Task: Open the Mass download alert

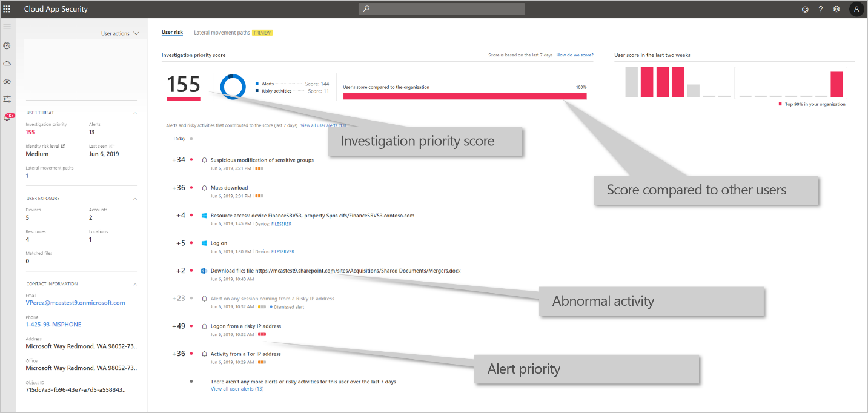Action: (x=229, y=188)
